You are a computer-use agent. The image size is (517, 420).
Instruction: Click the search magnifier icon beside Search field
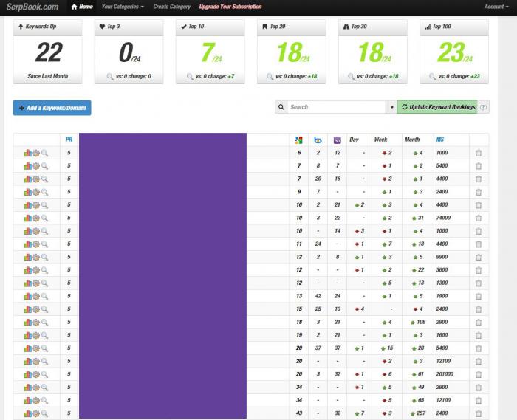tap(281, 107)
